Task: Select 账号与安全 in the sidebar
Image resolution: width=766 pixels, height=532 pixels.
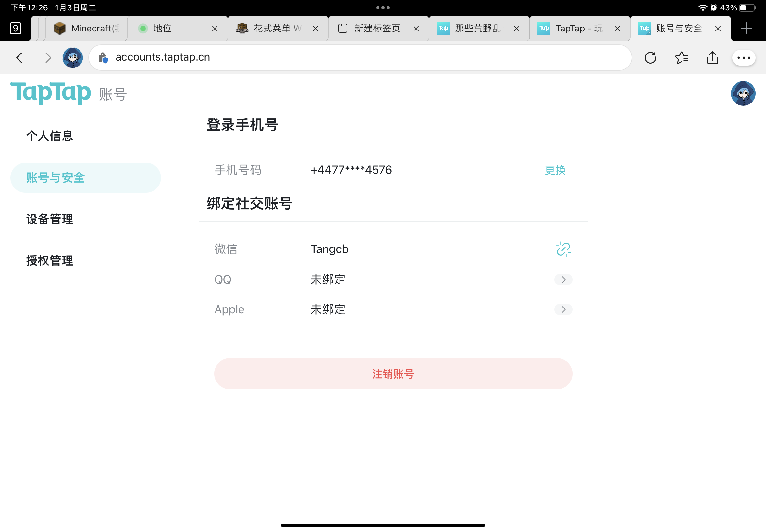Action: pyautogui.click(x=86, y=178)
